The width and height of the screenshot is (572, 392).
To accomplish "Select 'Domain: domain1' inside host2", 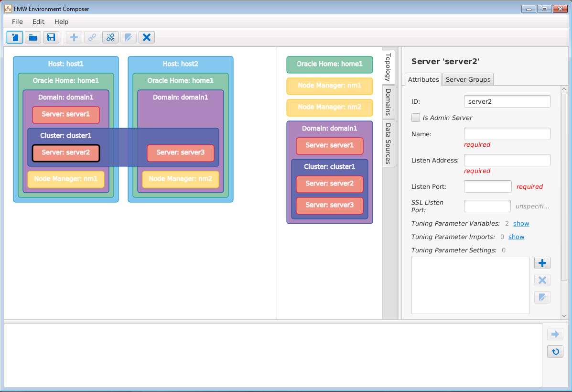I will 181,98.
